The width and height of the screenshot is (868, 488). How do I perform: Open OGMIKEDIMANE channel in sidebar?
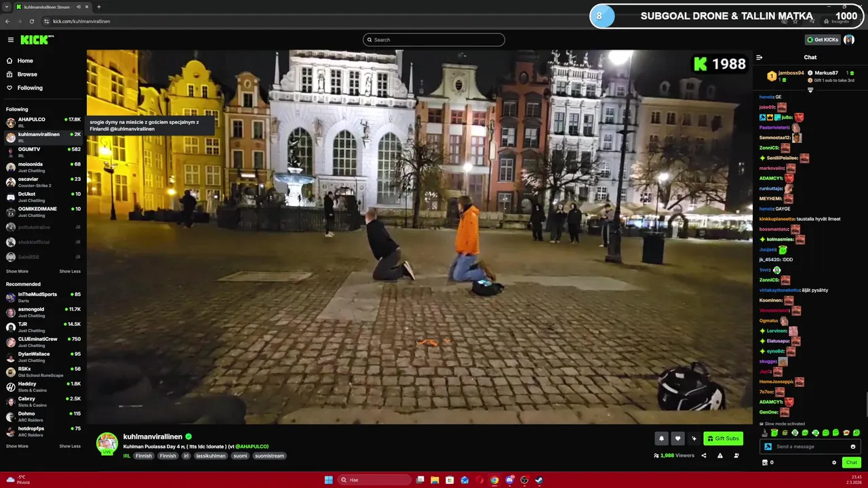click(x=43, y=211)
